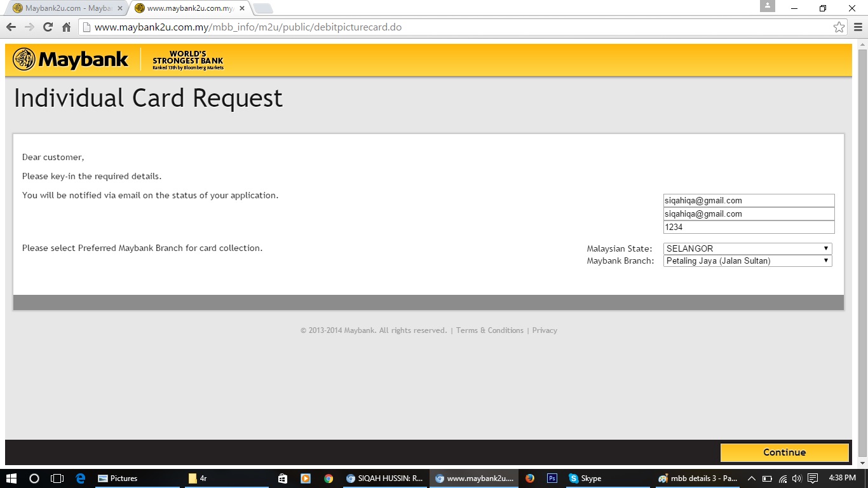Click the World's Strongest Bank banner text
This screenshot has width=868, height=488.
point(188,60)
